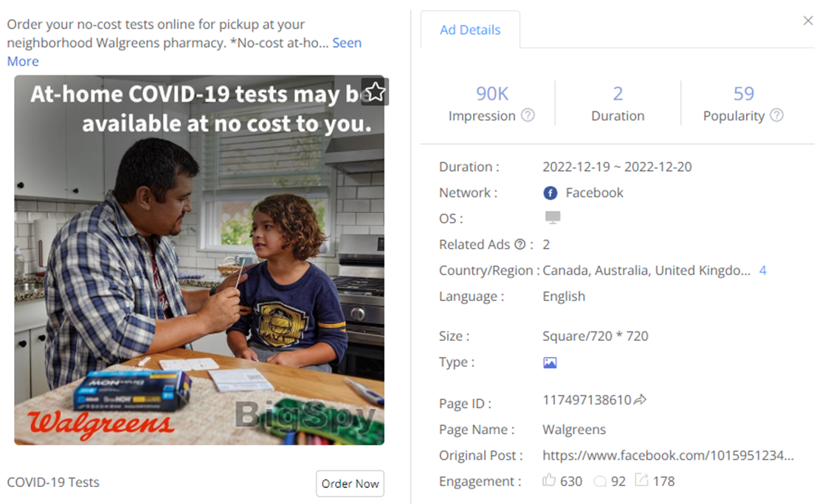
Task: Open the Page ID share arrow icon
Action: [640, 400]
